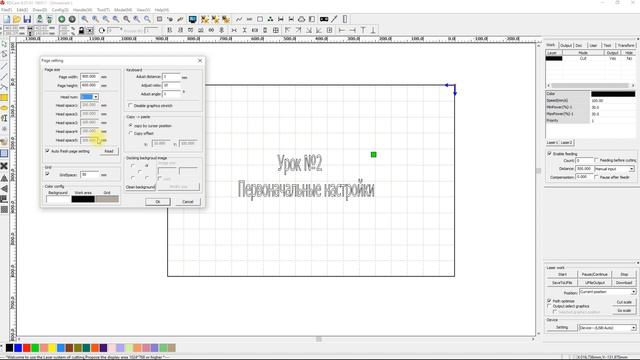Toggle Enable feeding checkbox

pos(549,153)
